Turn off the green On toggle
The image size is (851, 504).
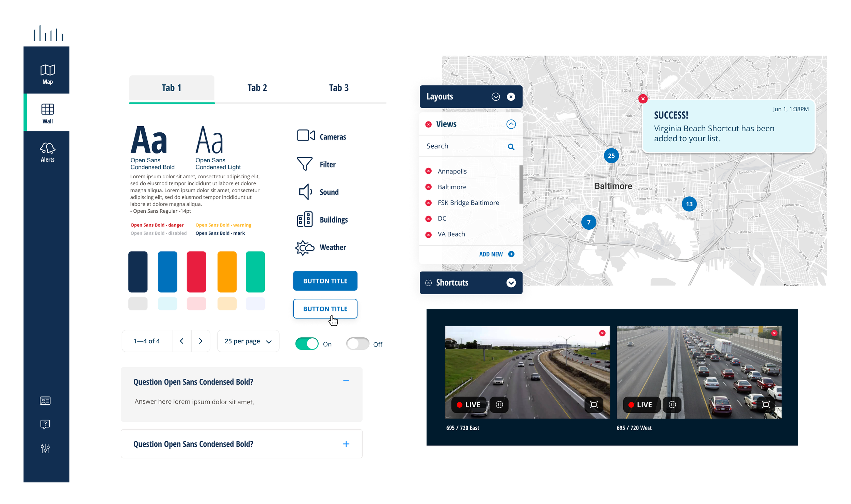(x=307, y=344)
